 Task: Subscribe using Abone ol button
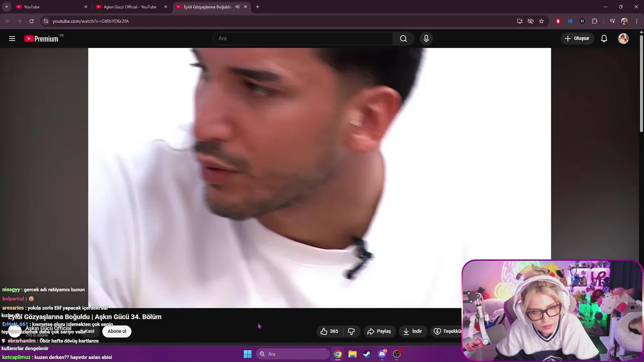(x=117, y=331)
